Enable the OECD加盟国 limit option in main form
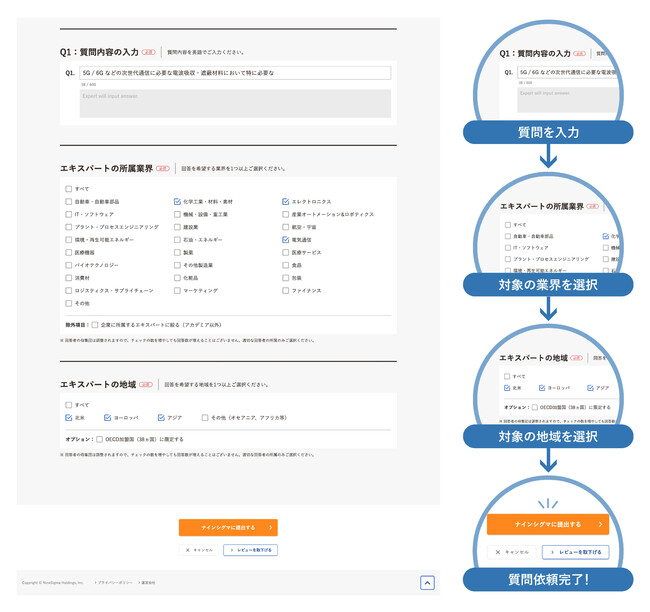Screen dimensions: 650x612 (x=101, y=439)
